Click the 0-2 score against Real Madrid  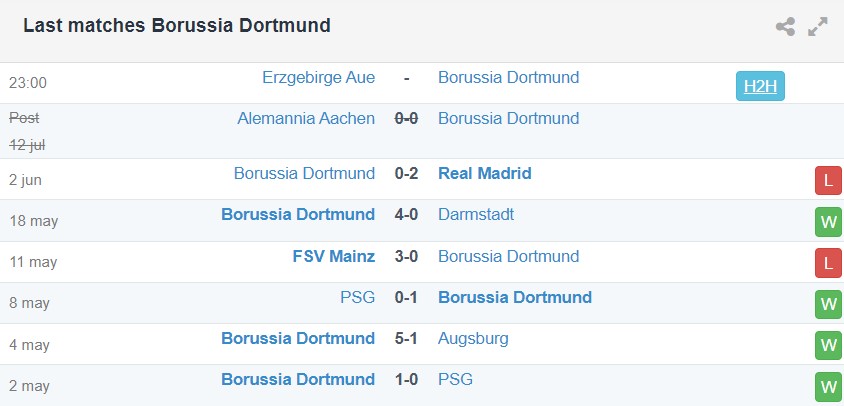(406, 173)
